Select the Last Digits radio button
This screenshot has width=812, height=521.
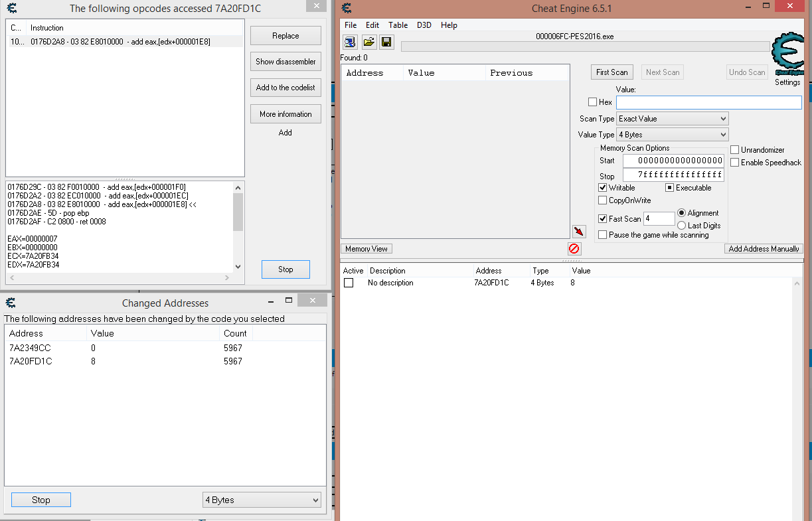click(681, 226)
